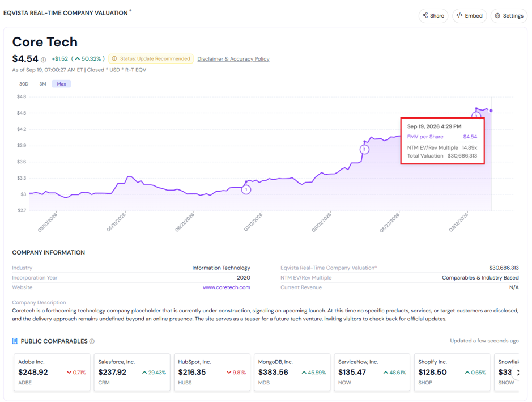Click the Incorporation Year value "2020"

click(x=244, y=277)
